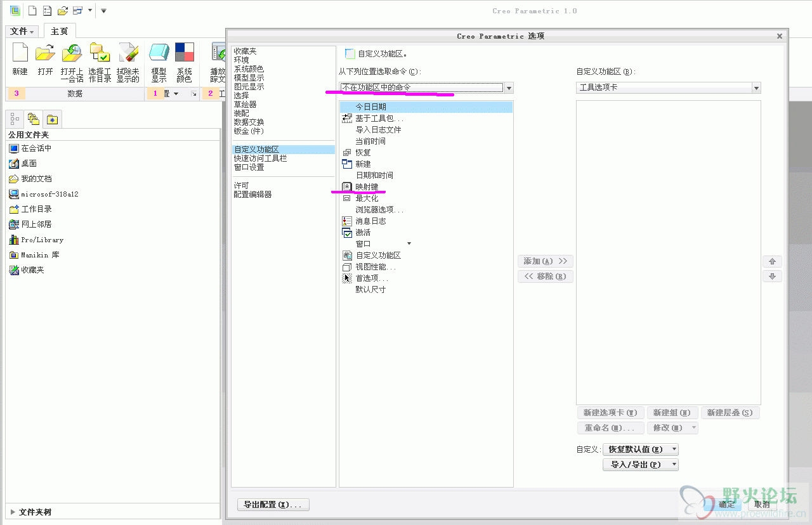Click the Creo application logo icon
The image size is (812, 525).
[15, 11]
